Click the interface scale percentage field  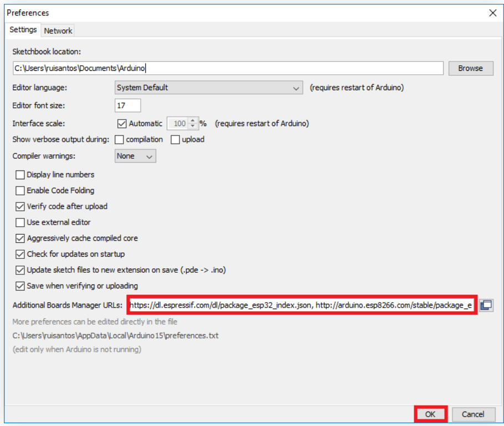[x=178, y=123]
